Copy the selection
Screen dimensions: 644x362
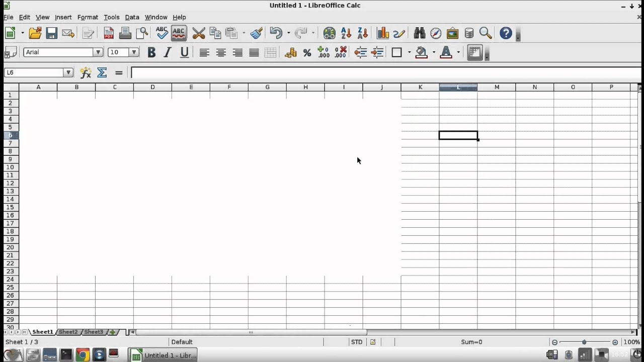tap(215, 33)
